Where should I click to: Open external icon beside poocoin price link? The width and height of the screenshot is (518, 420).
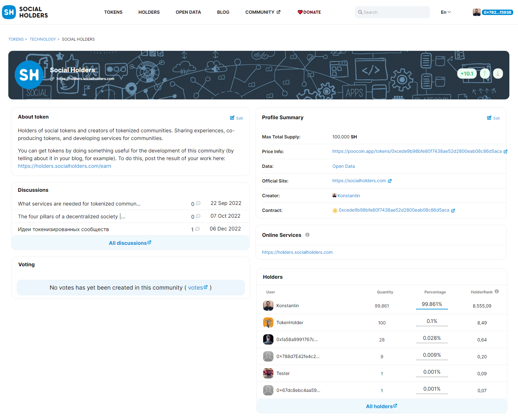pyautogui.click(x=506, y=152)
